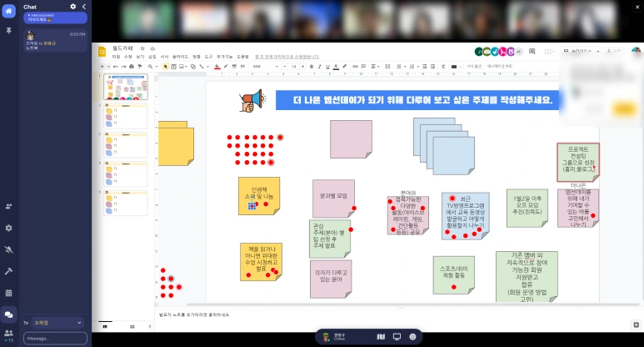This screenshot has width=644, height=347.
Task: Toggle Bold formatting
Action: pos(312,66)
